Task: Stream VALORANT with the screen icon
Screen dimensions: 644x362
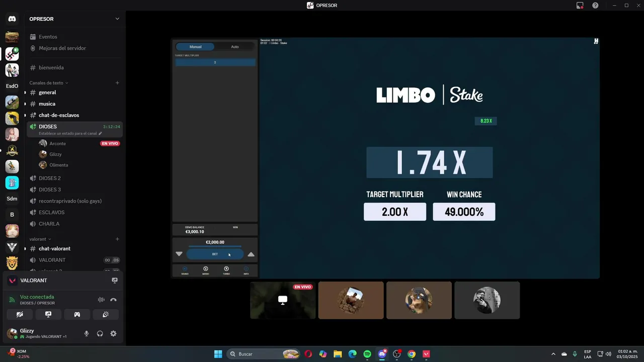Action: point(115,281)
